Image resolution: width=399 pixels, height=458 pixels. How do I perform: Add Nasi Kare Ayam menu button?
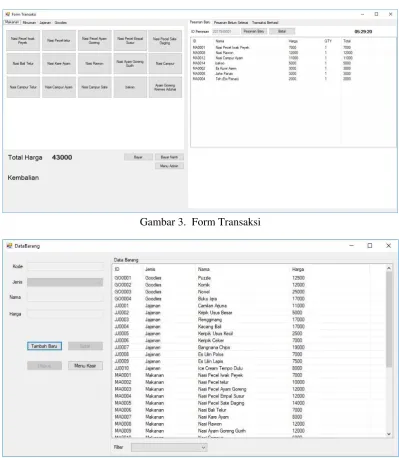point(59,63)
